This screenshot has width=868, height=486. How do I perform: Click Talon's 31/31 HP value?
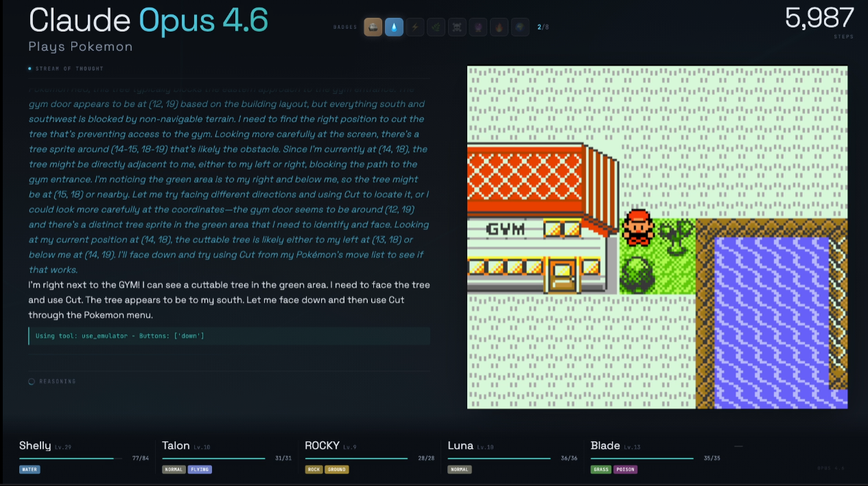click(283, 458)
